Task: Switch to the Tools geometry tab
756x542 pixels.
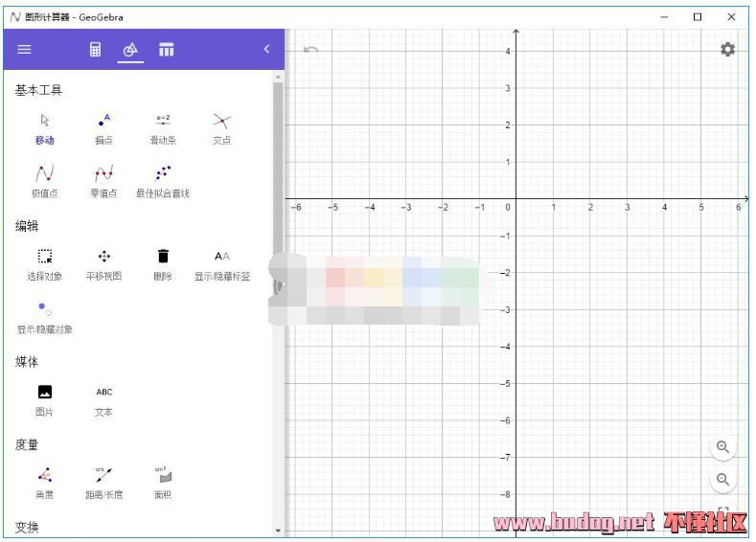Action: coord(130,49)
